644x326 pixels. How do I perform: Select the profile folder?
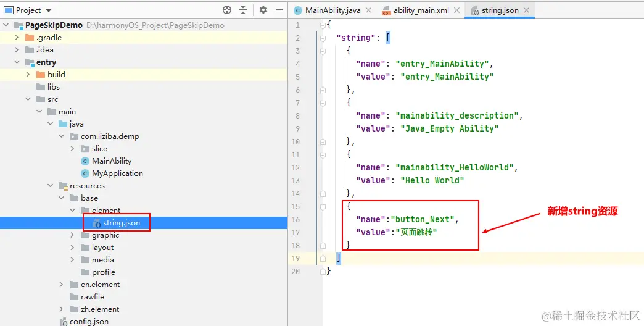click(104, 272)
